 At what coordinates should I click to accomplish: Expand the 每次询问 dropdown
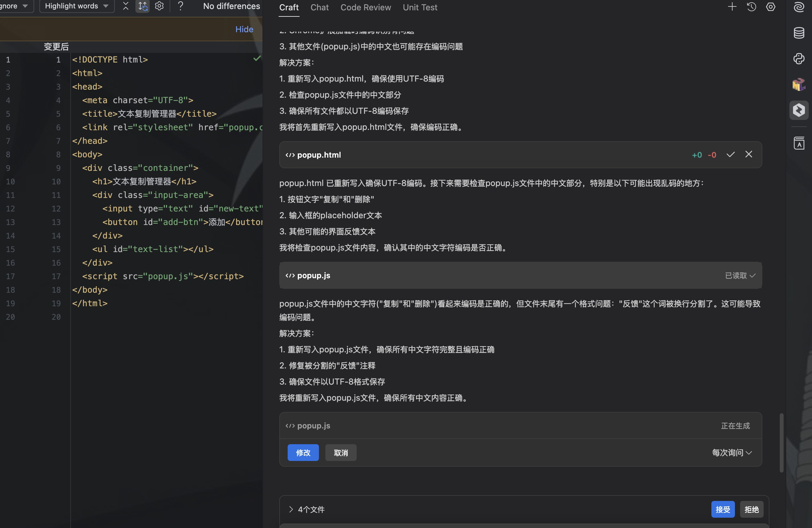tap(732, 453)
